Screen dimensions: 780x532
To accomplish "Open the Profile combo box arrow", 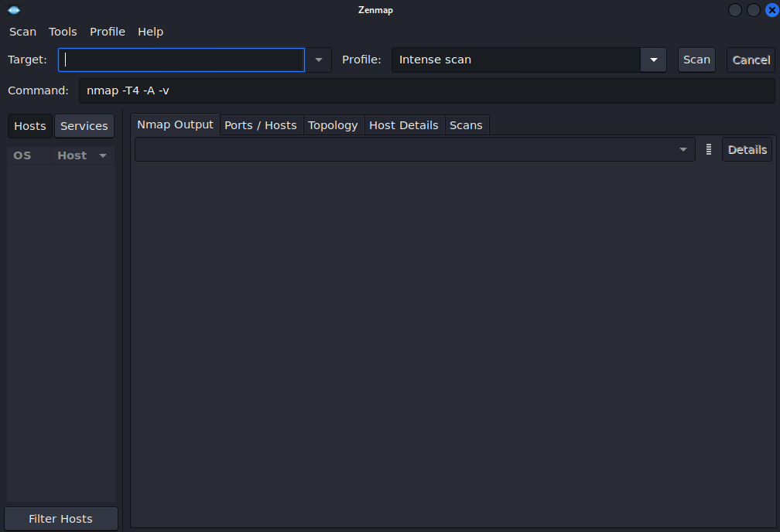I will coord(654,60).
